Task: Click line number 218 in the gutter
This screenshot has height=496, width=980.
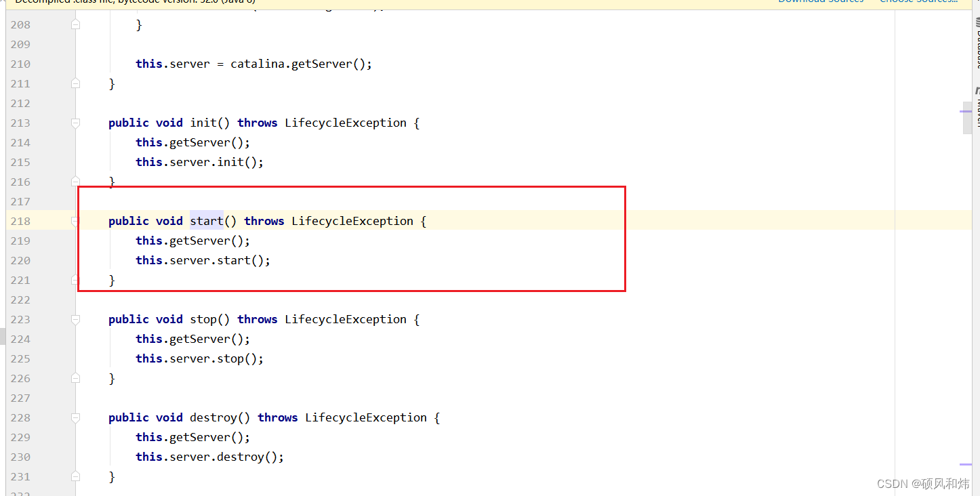Action: [x=20, y=221]
